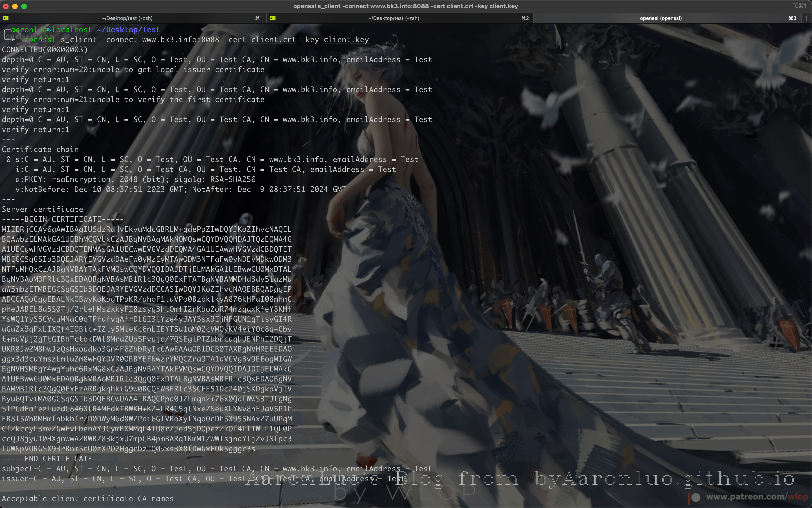Click the second tab's terminal icon
The width and height of the screenshot is (812, 508).
(273, 18)
